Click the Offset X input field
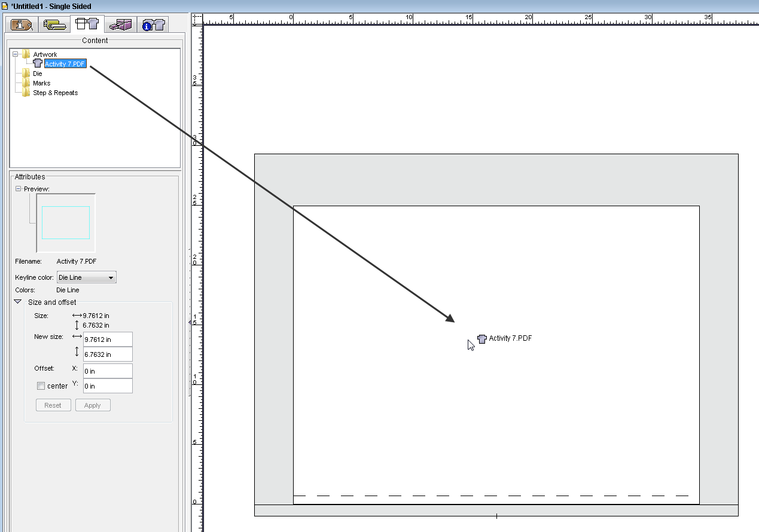This screenshot has height=532, width=759. click(108, 371)
